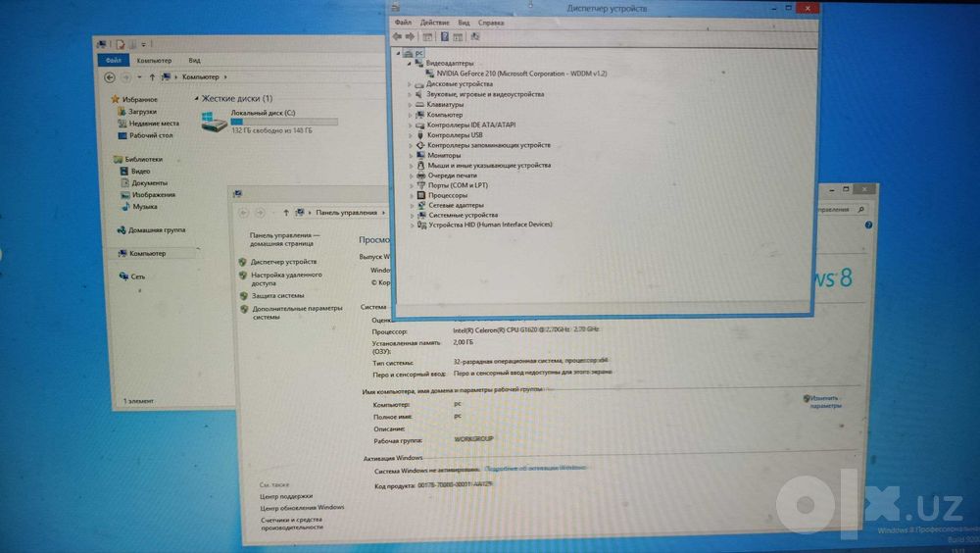Open Настройка удаленного доступа link

pyautogui.click(x=286, y=279)
